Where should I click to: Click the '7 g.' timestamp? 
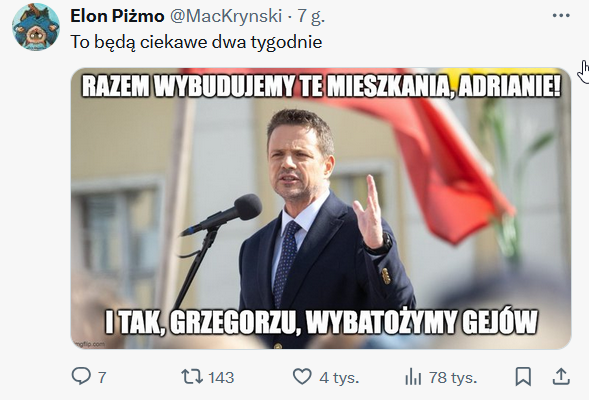[x=311, y=17]
